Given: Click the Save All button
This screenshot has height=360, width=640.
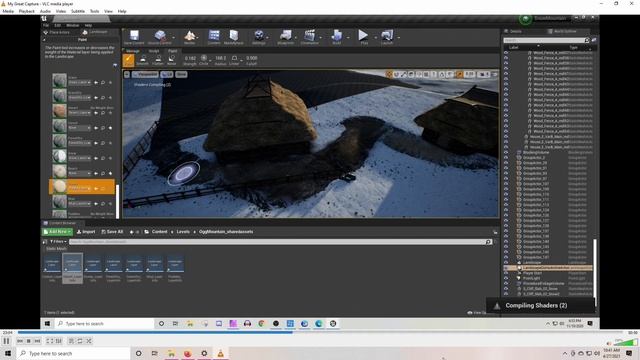Looking at the screenshot, I should tap(112, 232).
